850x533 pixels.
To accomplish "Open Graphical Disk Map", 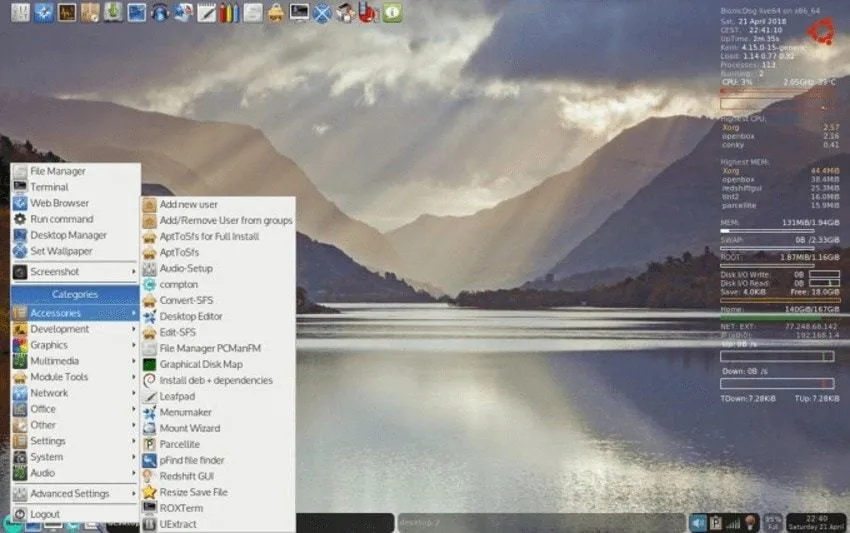I will click(200, 364).
